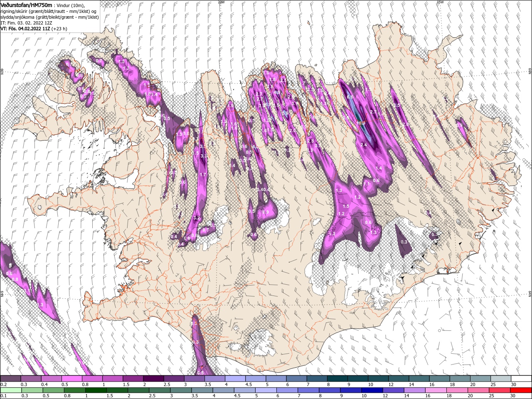Pick the palest green 0.1 rain swatch
532x399 pixels.
(x=11, y=390)
